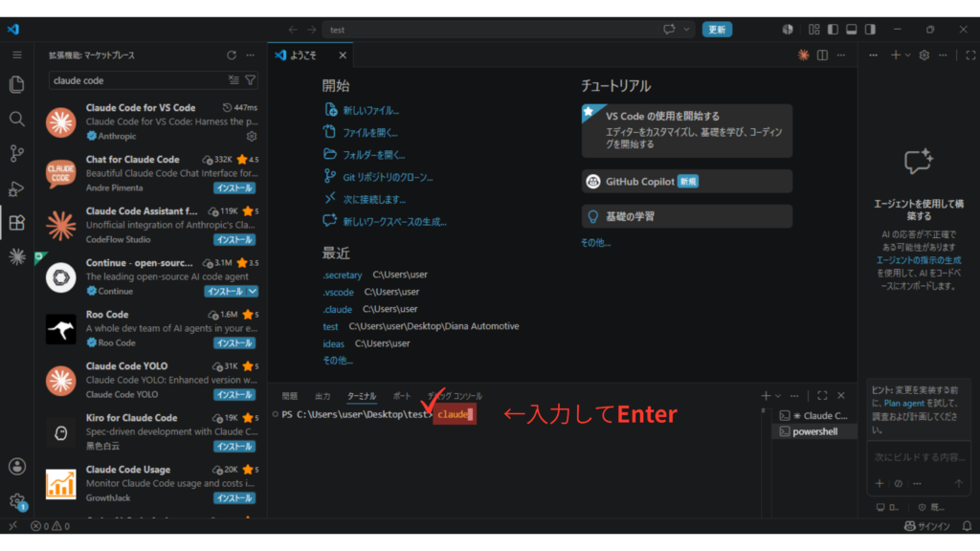Clear extensions search results

click(x=234, y=80)
